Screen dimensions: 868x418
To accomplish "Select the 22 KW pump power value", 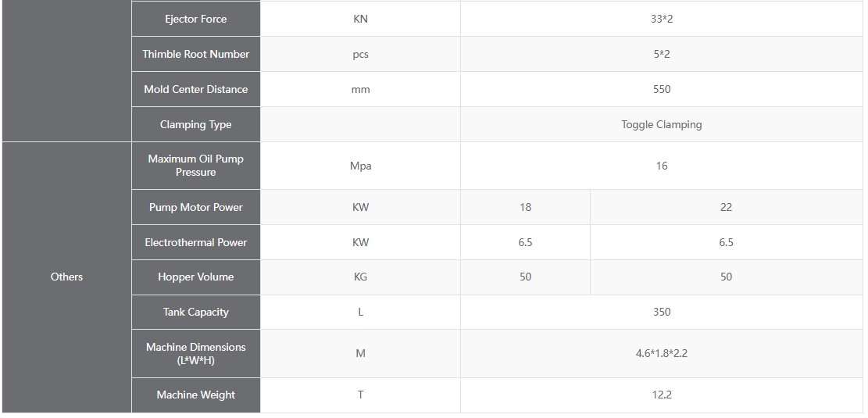I will pos(726,207).
